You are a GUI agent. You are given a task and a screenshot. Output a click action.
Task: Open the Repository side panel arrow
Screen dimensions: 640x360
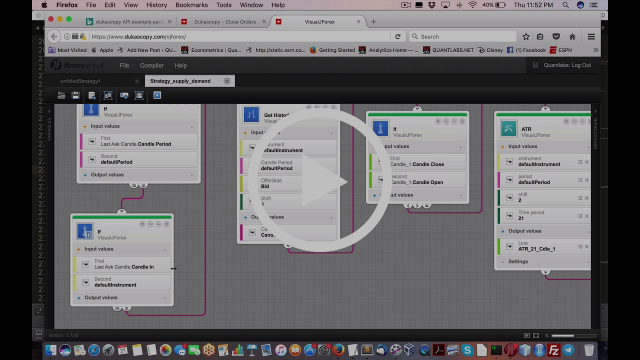pos(596,111)
